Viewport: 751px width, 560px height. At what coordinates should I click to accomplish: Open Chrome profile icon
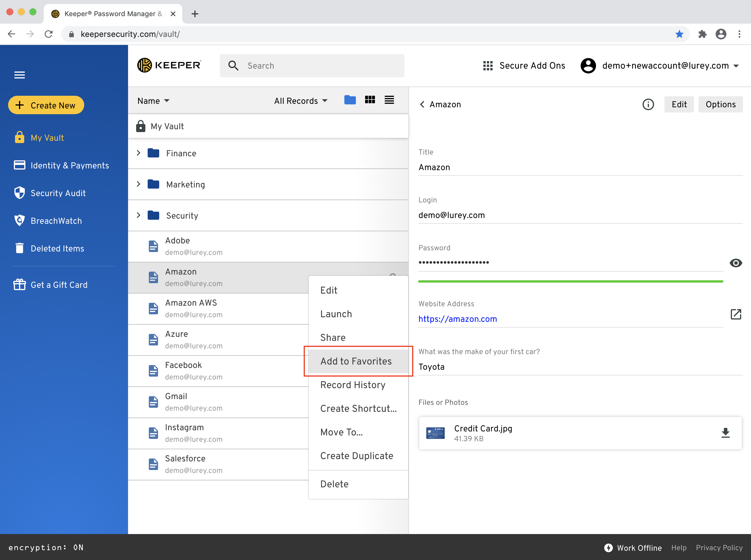[x=720, y=34]
